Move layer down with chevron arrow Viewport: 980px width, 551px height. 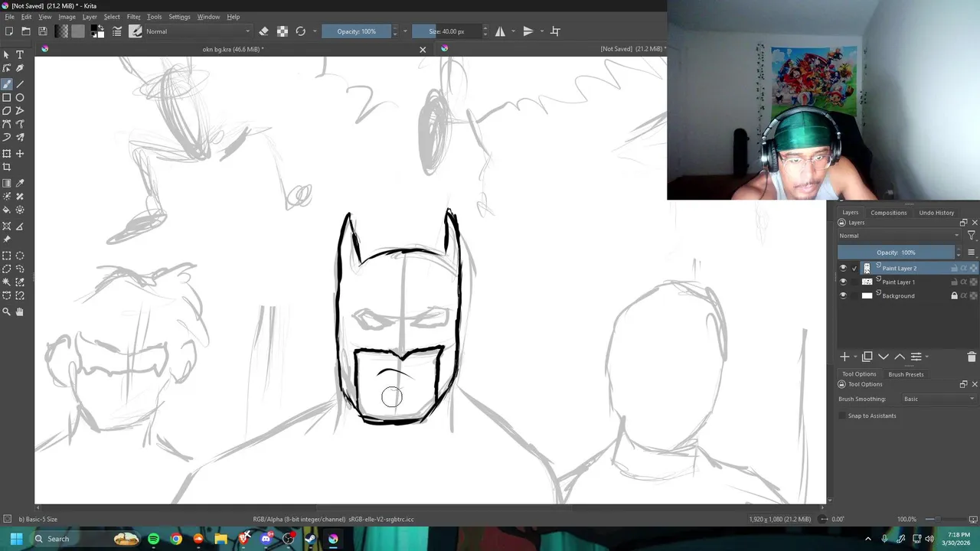884,357
